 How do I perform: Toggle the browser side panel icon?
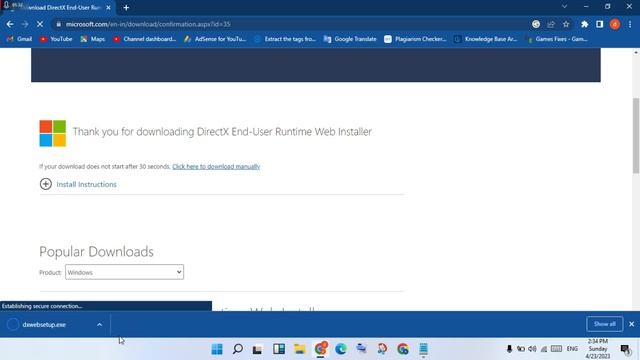[600, 24]
